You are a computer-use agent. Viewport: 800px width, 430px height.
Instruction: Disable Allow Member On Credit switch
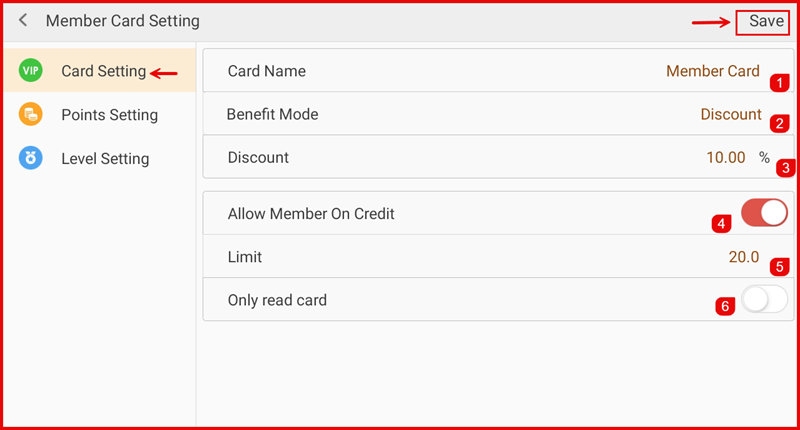click(764, 213)
